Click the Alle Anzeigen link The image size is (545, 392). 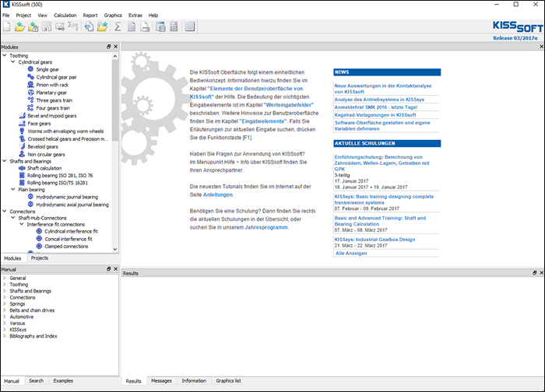tap(351, 253)
